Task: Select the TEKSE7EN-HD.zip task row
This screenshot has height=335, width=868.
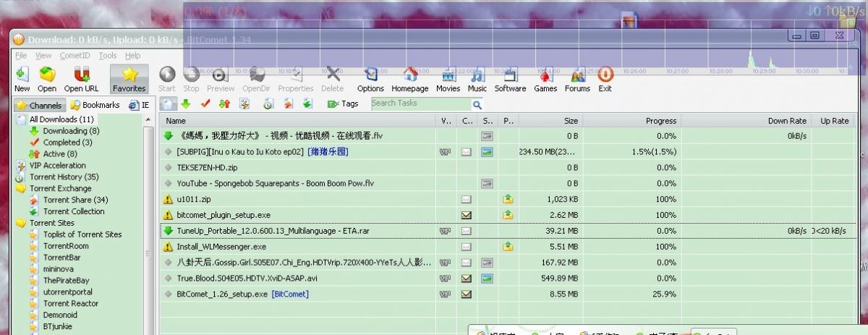Action: tap(508, 167)
